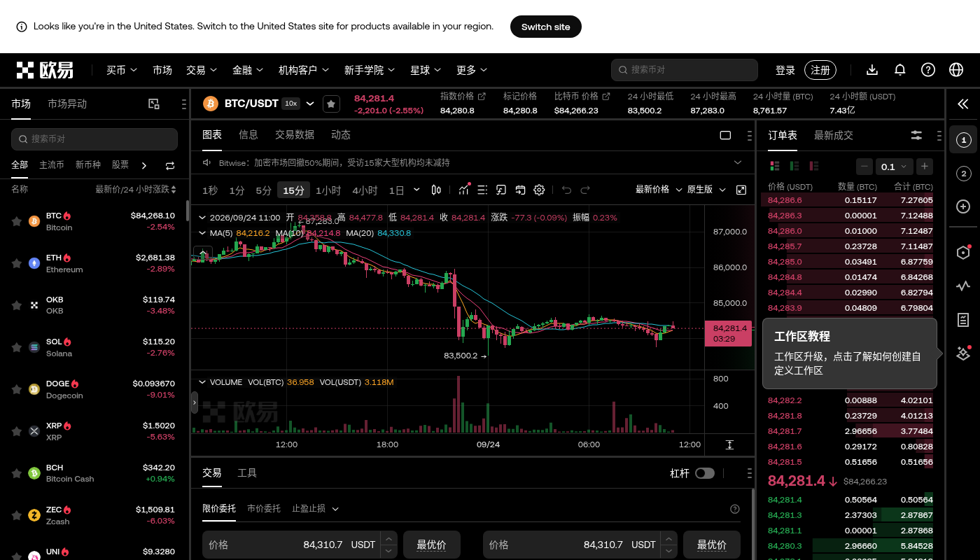Select 主流币 market filter
This screenshot has width=980, height=560.
[52, 165]
